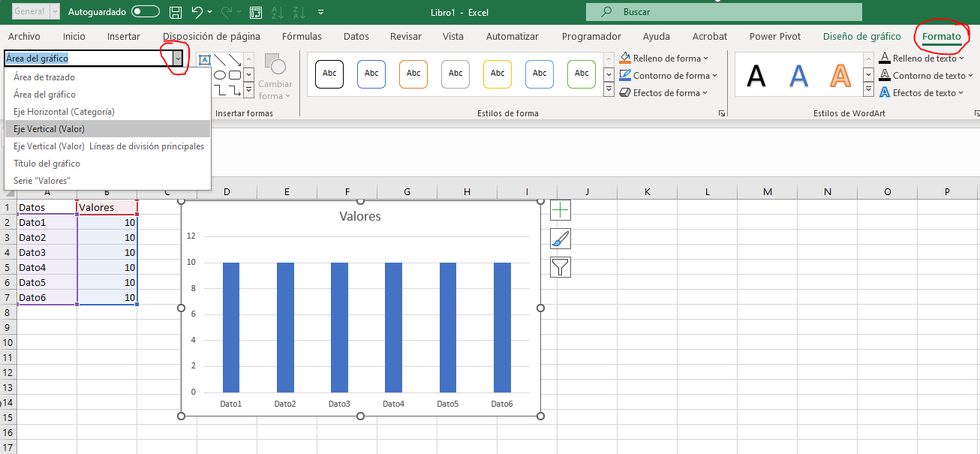
Task: Expand the chart element selector dropdown arrow
Action: click(x=178, y=58)
